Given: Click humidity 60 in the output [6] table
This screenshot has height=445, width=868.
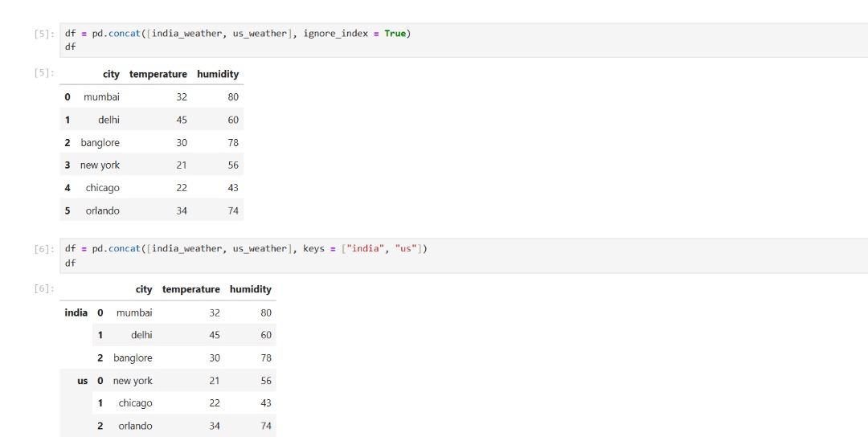Looking at the screenshot, I should 266,335.
